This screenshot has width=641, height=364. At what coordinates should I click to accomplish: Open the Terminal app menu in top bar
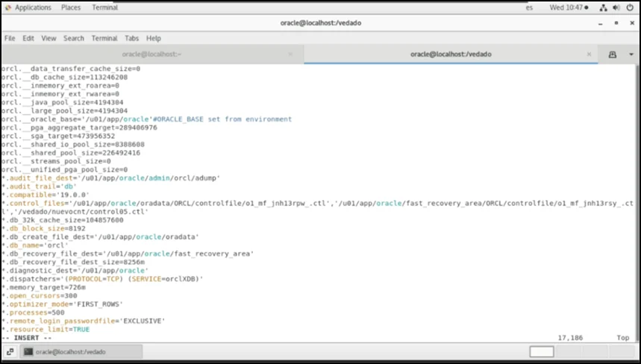coord(104,7)
